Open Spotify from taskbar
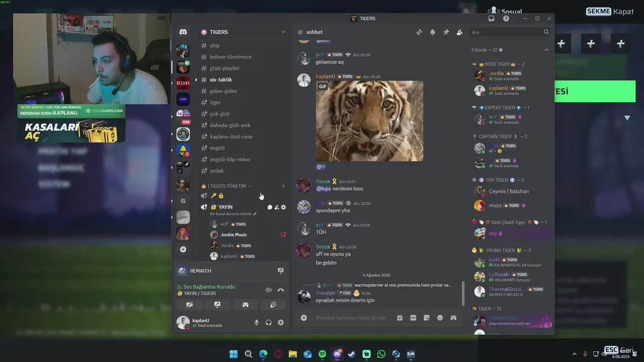Image resolution: width=644 pixels, height=362 pixels. 322,354
